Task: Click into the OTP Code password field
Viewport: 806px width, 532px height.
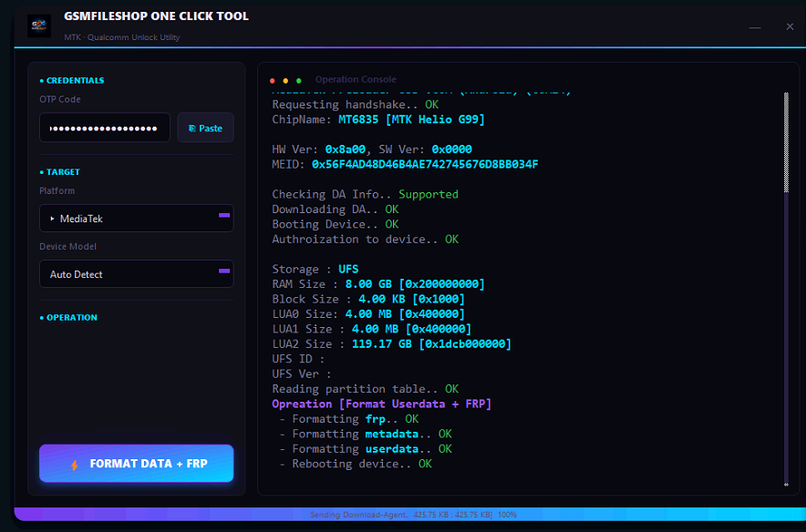Action: [105, 128]
